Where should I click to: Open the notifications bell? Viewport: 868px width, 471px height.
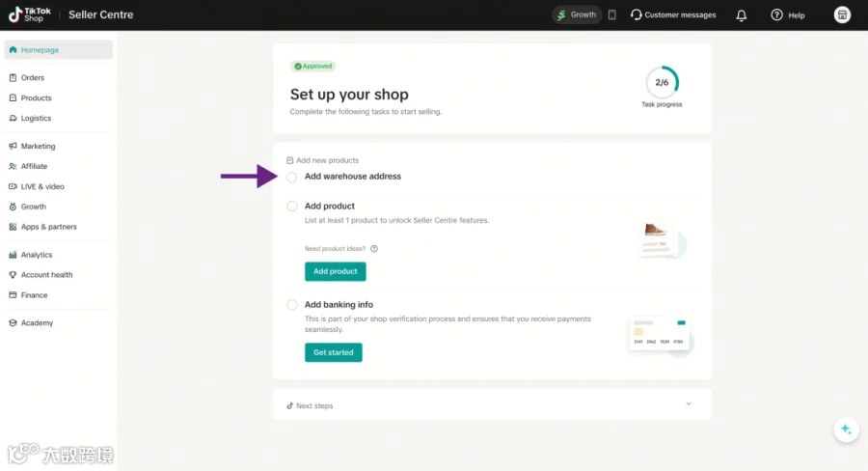coord(742,15)
